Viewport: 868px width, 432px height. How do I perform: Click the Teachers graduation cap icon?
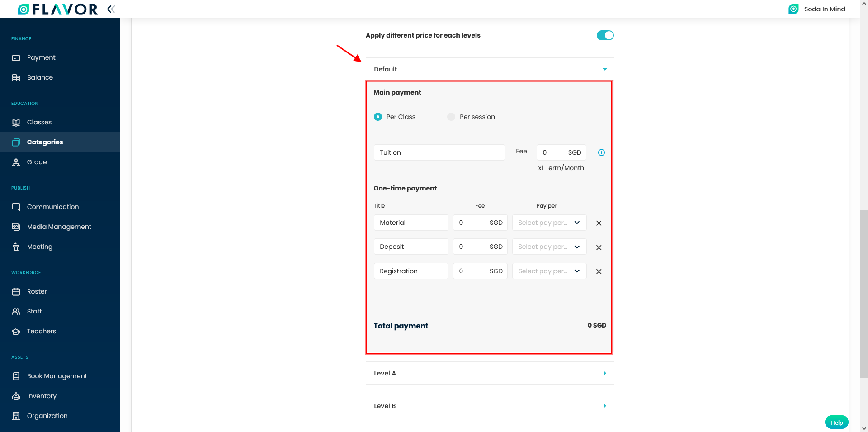[16, 332]
